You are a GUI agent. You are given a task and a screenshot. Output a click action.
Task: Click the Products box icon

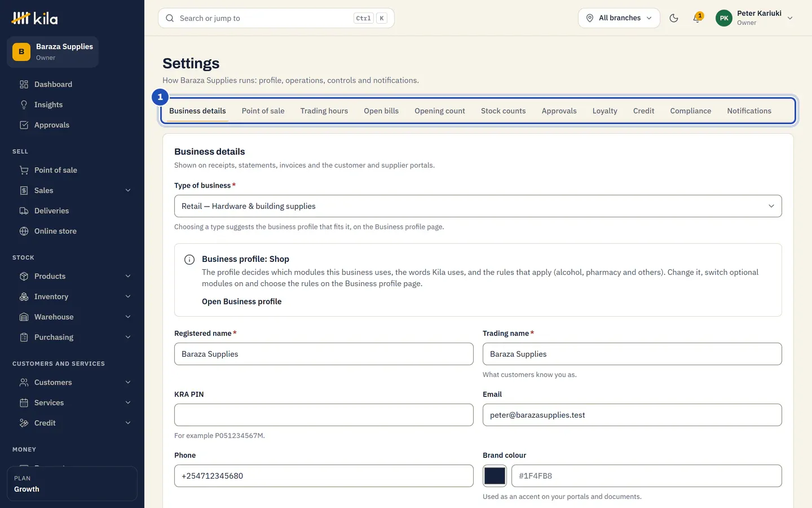click(x=24, y=276)
